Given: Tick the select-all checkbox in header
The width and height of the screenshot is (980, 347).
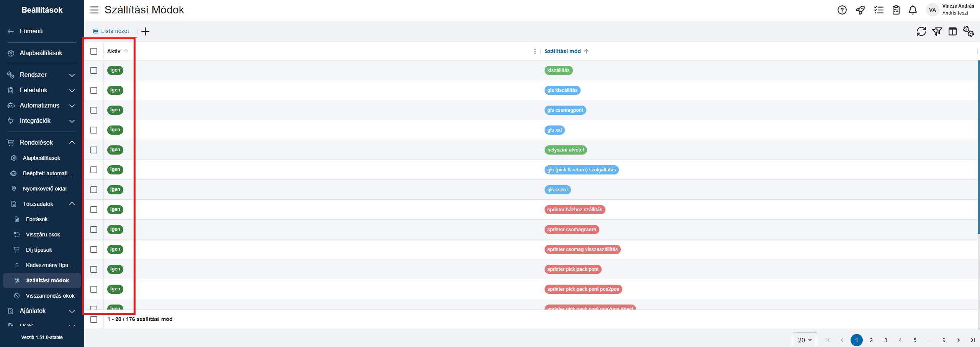Looking at the screenshot, I should [94, 51].
